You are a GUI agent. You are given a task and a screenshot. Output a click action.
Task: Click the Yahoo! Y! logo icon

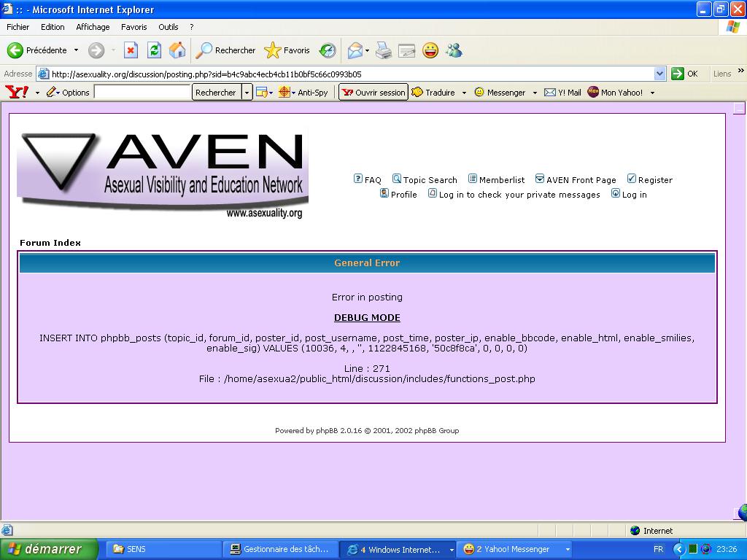pyautogui.click(x=17, y=92)
